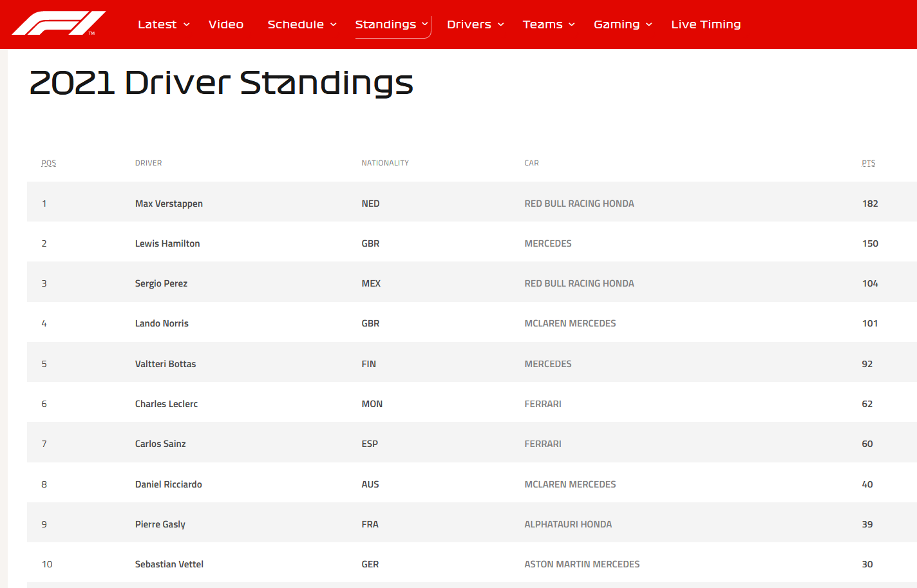Open Aston Martin Mercedes team link

pyautogui.click(x=582, y=564)
